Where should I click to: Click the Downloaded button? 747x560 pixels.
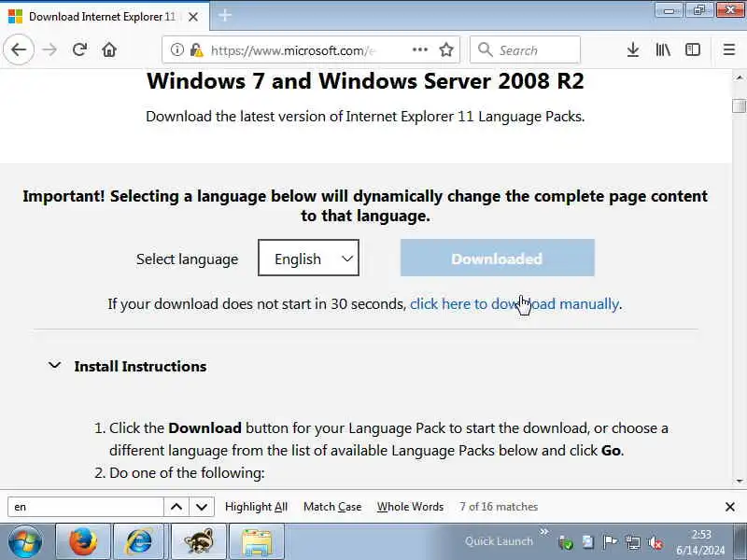pos(498,258)
